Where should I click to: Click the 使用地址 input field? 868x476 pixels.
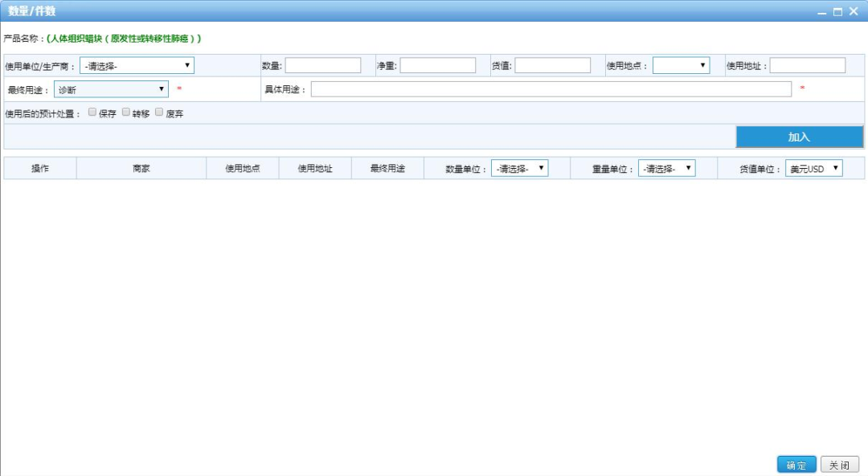coord(808,65)
